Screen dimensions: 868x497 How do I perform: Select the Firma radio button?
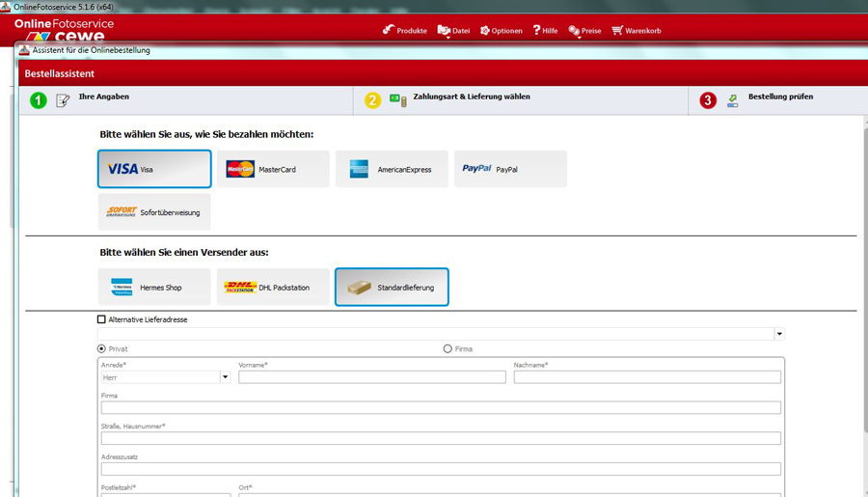pyautogui.click(x=448, y=348)
